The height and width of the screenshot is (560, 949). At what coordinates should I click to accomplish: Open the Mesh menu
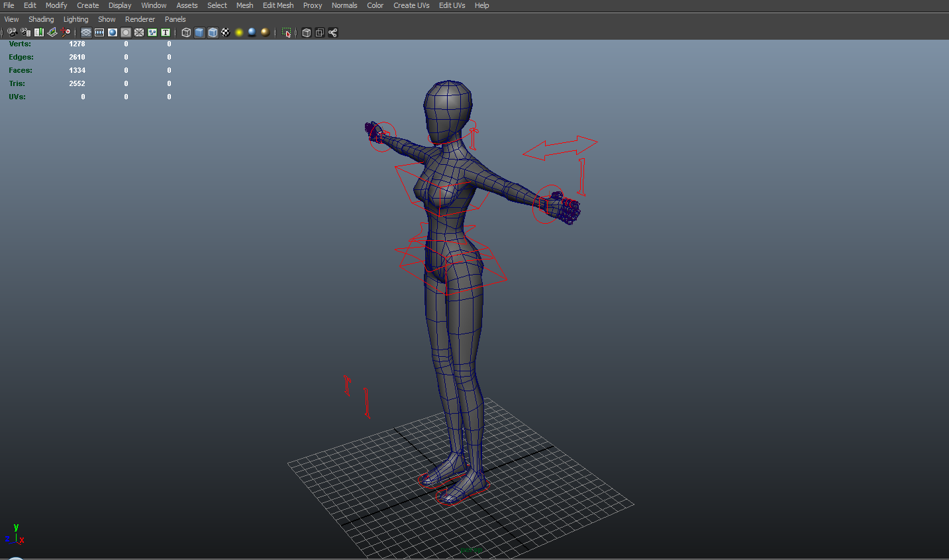(244, 5)
